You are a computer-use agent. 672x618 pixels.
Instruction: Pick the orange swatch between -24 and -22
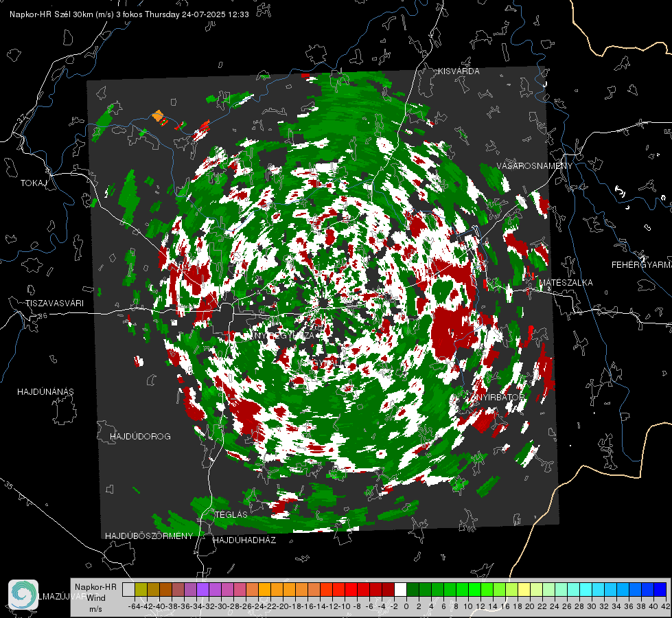265,589
